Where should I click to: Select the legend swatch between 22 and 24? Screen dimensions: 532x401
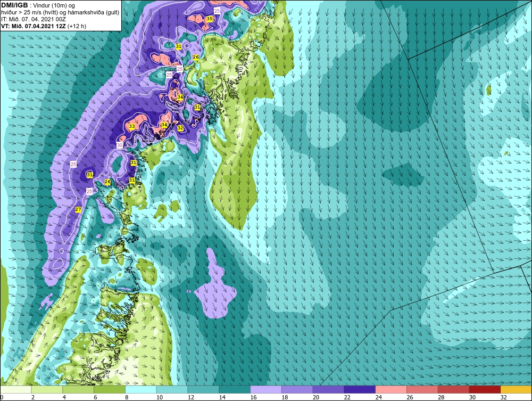[x=360, y=389]
